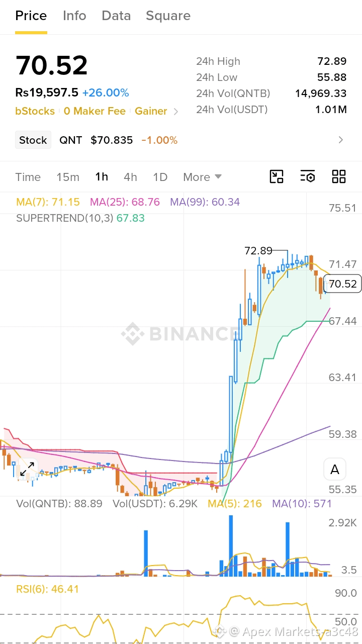Image resolution: width=362 pixels, height=644 pixels.
Task: Select the 4h interval
Action: 130,177
